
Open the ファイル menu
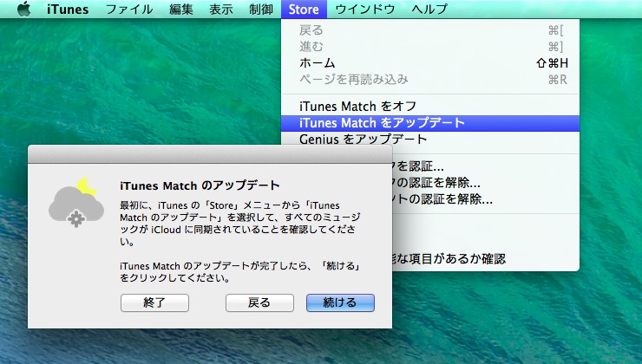pyautogui.click(x=129, y=9)
